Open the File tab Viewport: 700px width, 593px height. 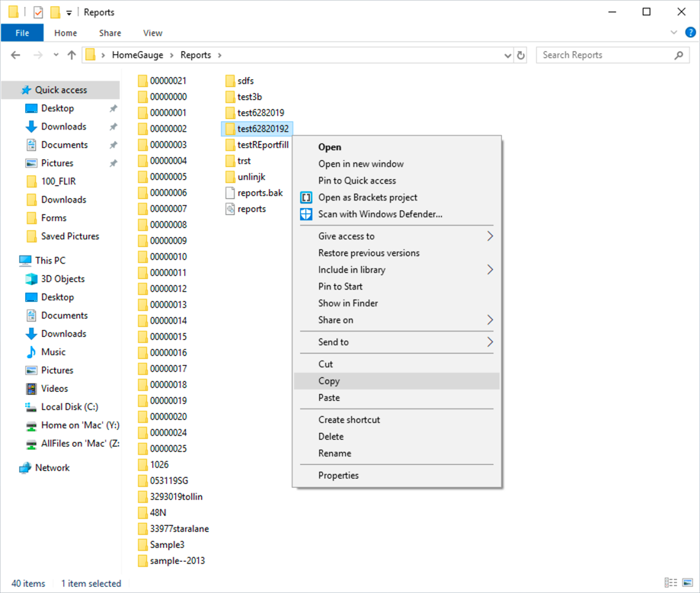[22, 33]
